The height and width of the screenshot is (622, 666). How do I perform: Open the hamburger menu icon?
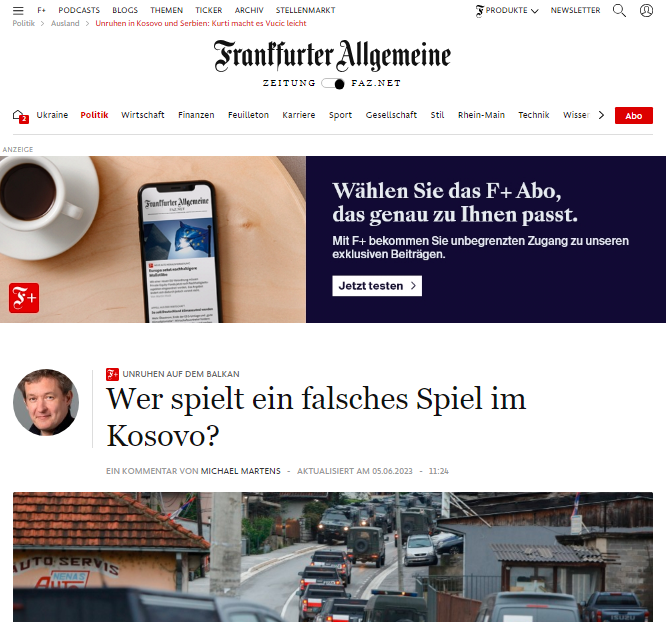pos(18,10)
